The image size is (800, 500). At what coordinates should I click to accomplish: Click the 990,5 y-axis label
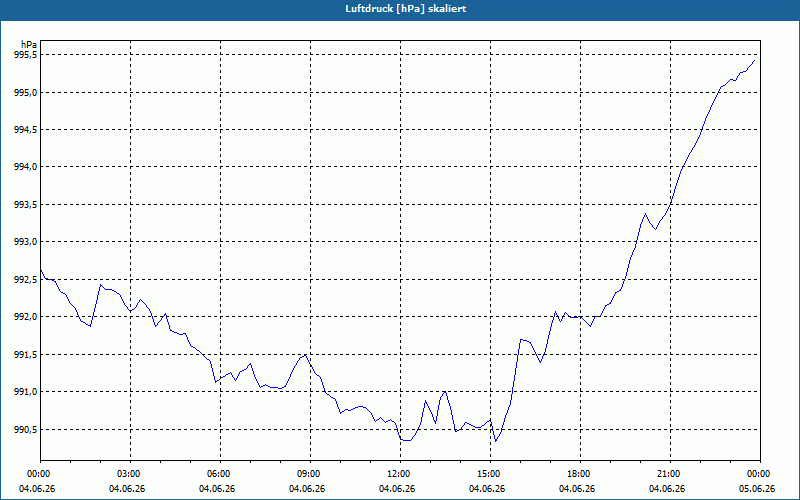pos(25,430)
